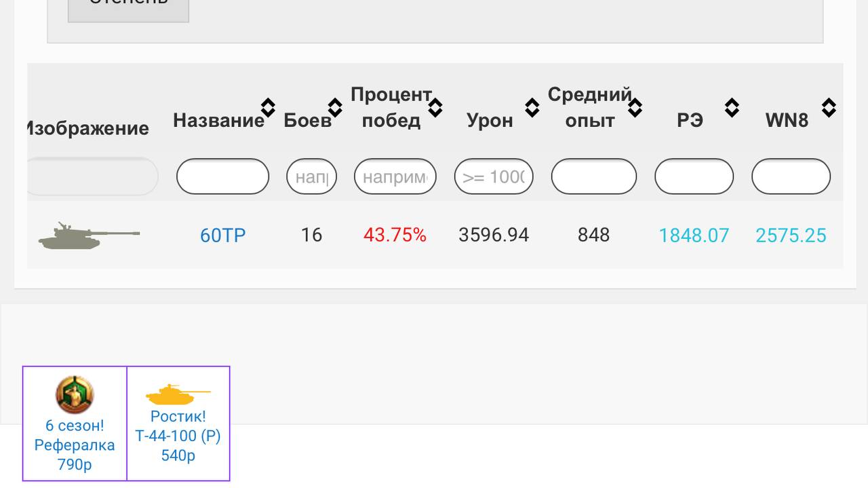
Task: Select the Процент побед filter box
Action: point(395,176)
